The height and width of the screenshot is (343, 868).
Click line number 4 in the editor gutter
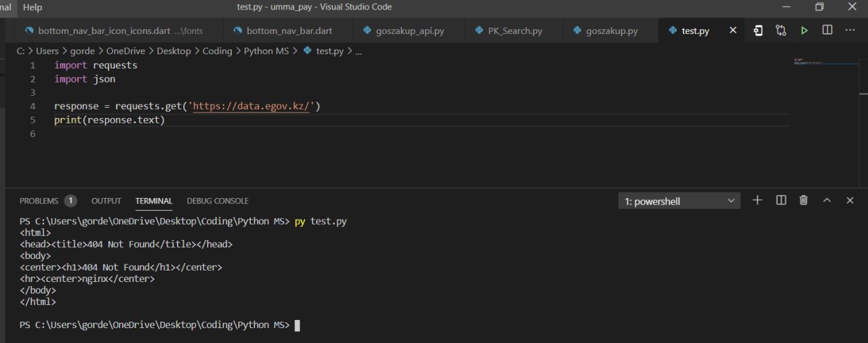click(33, 106)
